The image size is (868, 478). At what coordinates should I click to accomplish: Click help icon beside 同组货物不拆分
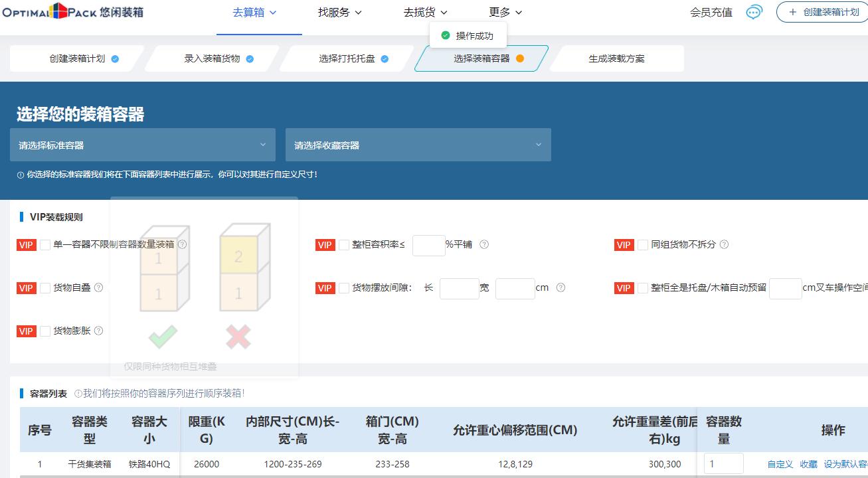(x=724, y=244)
